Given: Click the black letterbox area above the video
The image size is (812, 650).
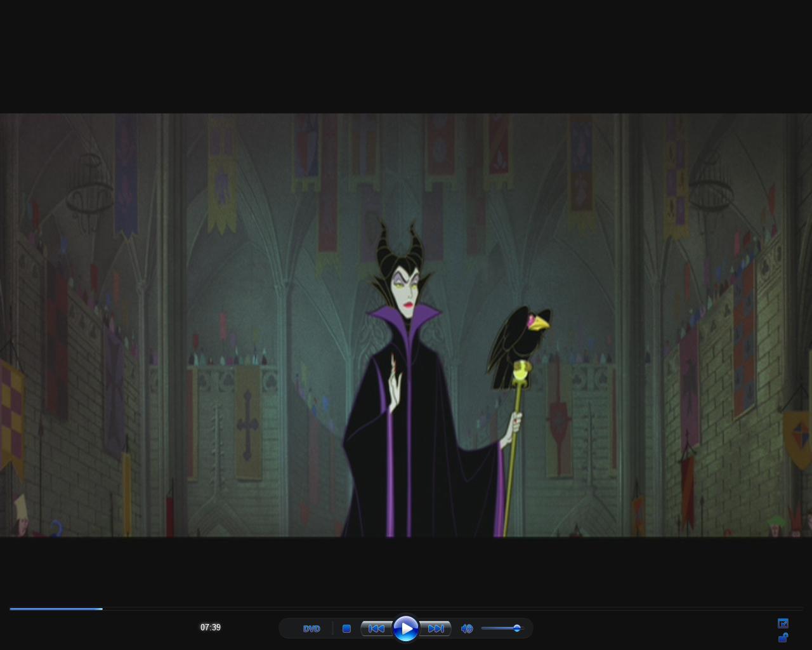Looking at the screenshot, I should (406, 57).
